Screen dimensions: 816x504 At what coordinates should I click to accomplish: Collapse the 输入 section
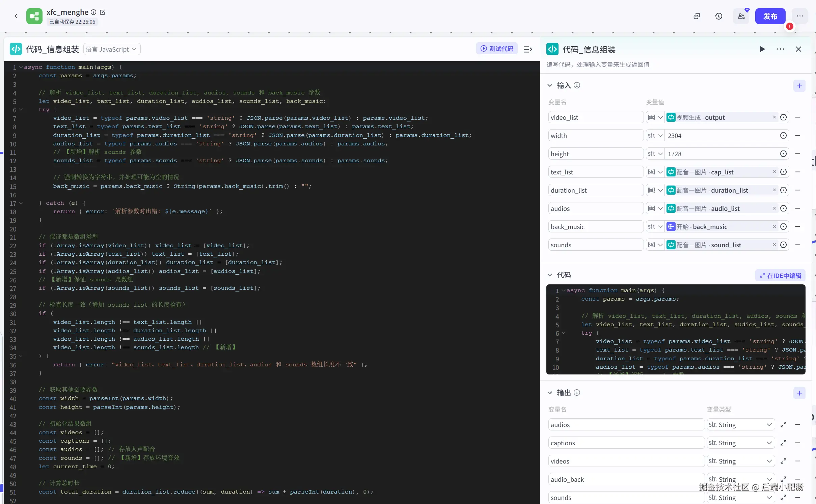point(550,85)
